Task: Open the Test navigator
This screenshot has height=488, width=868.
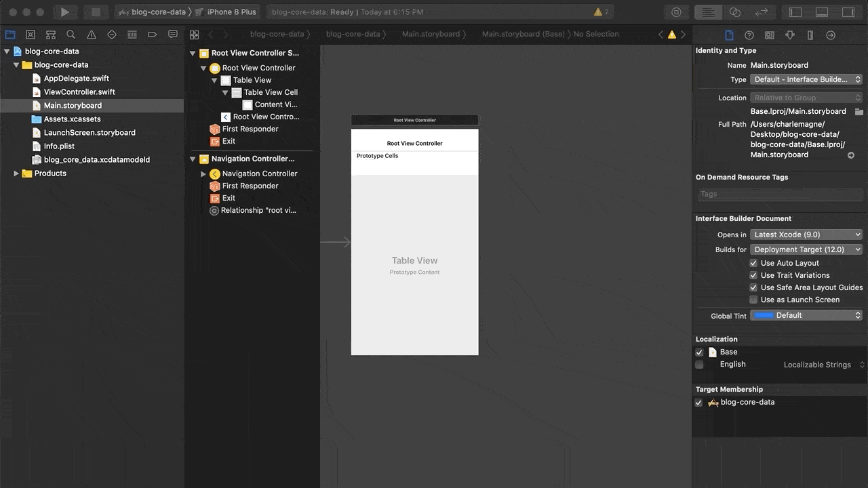Action: pyautogui.click(x=112, y=35)
